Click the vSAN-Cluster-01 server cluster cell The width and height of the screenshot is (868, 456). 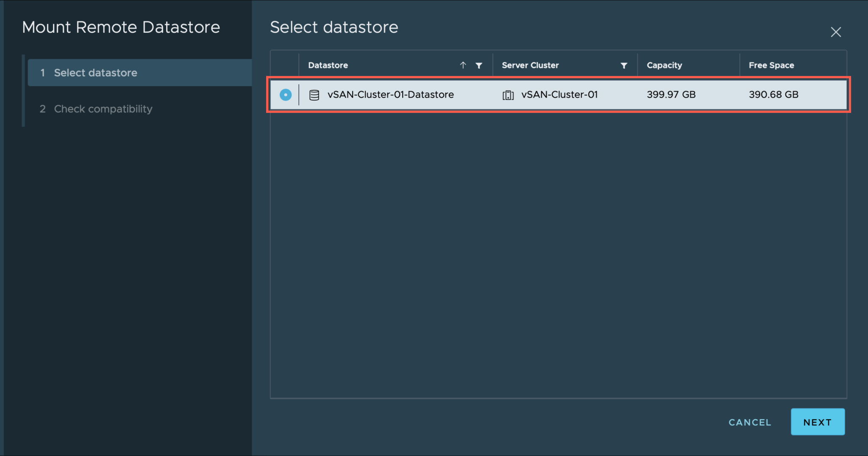click(559, 95)
